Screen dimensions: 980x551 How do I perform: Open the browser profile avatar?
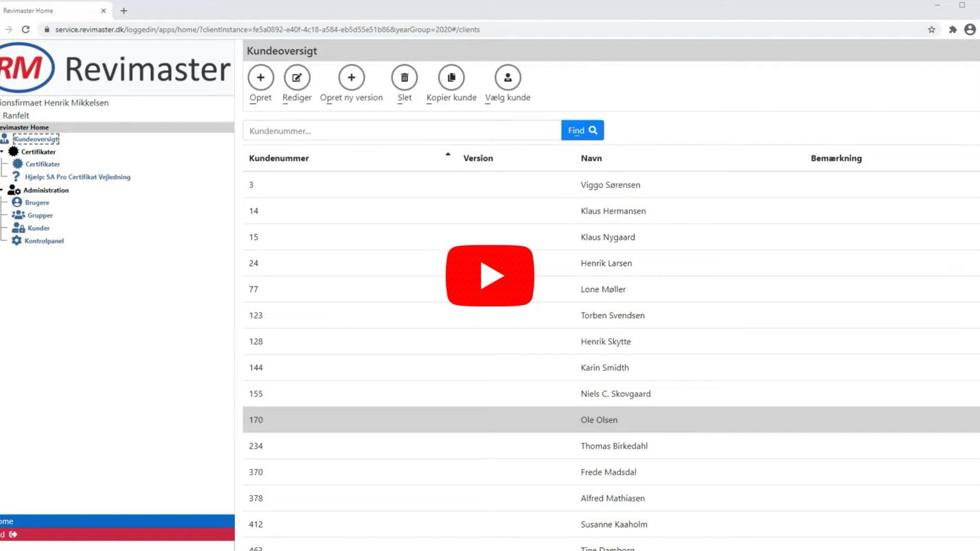[970, 30]
